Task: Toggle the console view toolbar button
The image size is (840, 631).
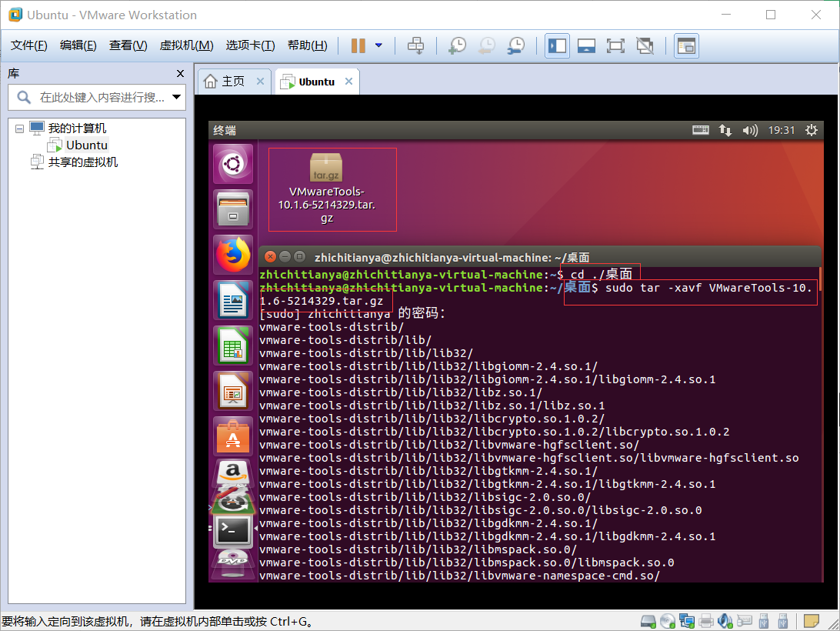Action: (x=686, y=45)
